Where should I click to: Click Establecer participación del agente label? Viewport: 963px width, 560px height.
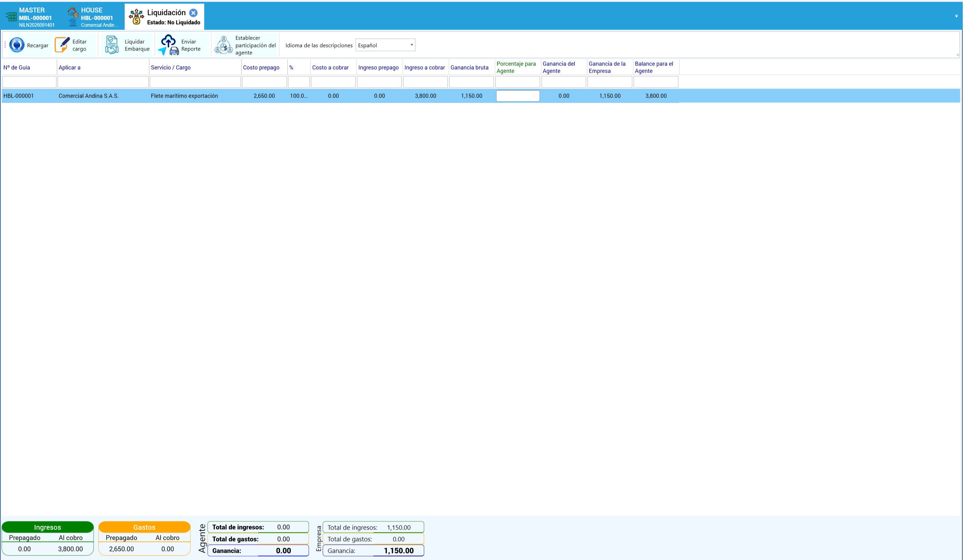click(x=255, y=45)
